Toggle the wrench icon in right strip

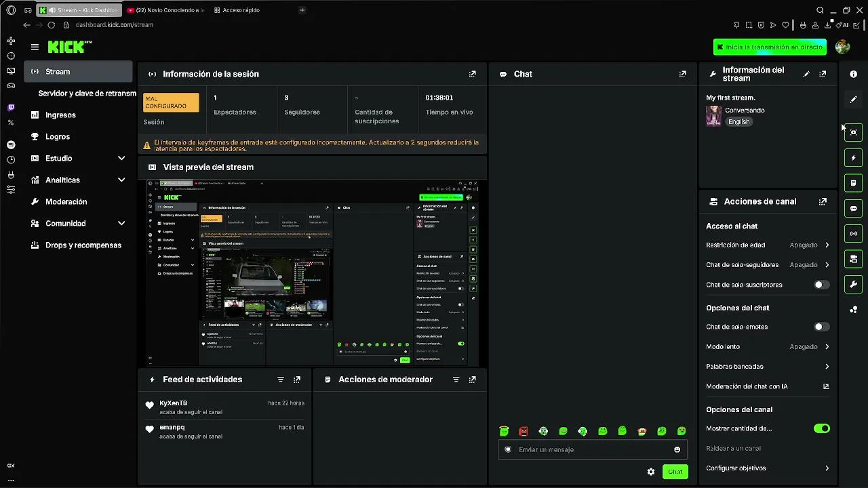pos(854,284)
